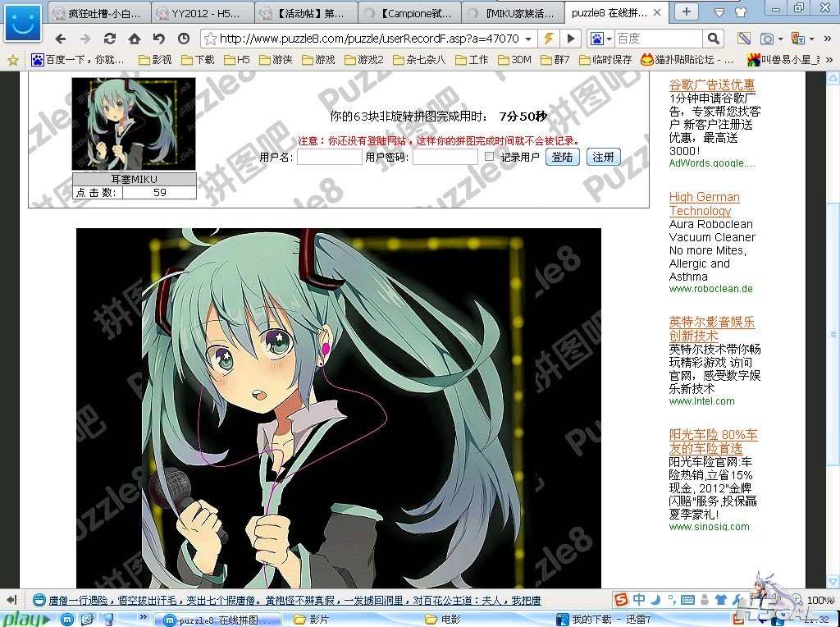Click the wrench icon in input toolbar

click(737, 599)
